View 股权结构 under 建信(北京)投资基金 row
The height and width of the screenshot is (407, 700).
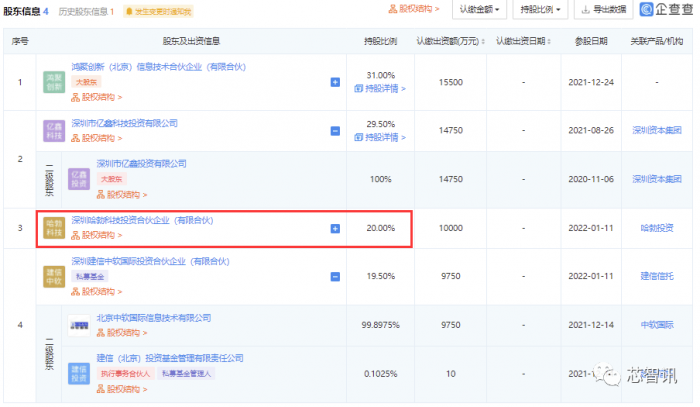pos(121,389)
